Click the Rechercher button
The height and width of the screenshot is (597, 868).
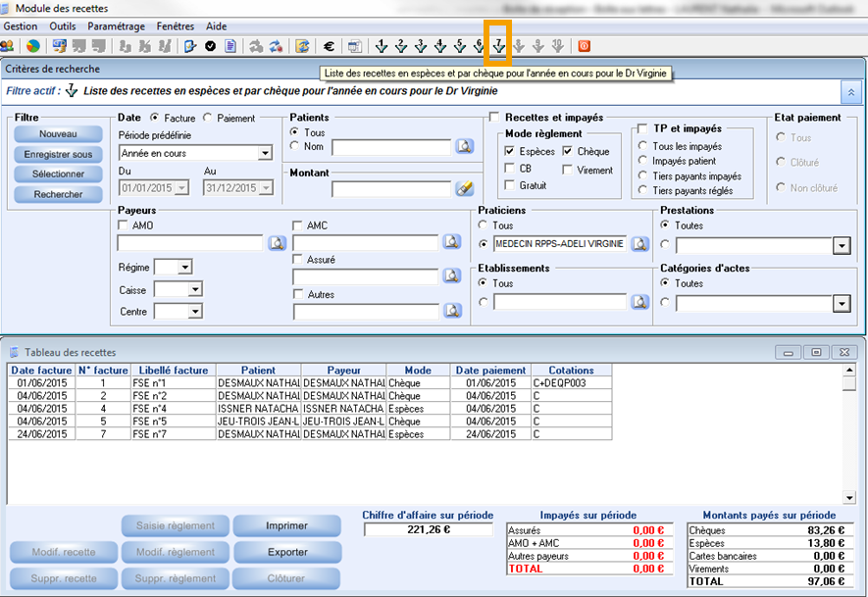click(x=59, y=194)
